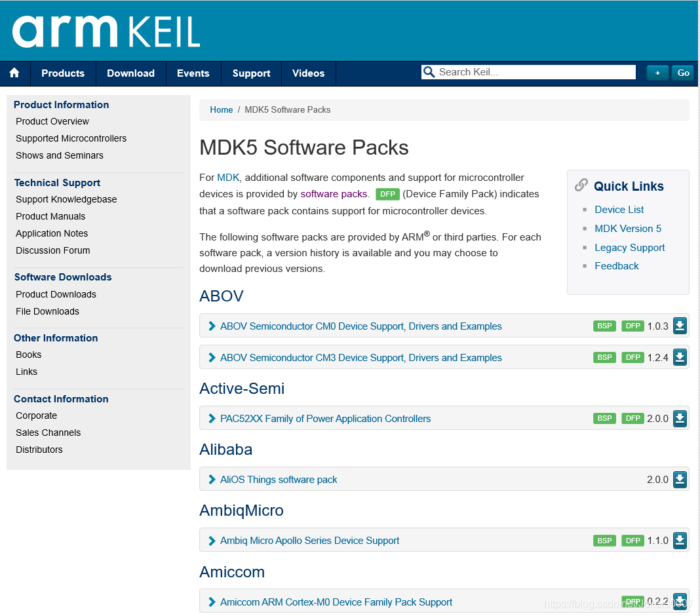Click BSP badge on PAC52XX row
The height and width of the screenshot is (616, 700).
click(x=604, y=418)
